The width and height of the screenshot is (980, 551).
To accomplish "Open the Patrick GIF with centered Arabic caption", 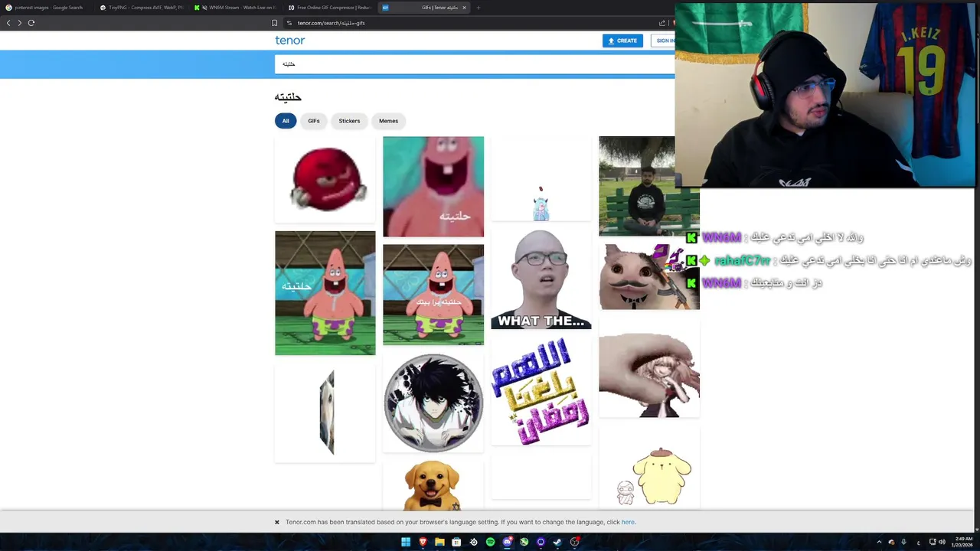I will [433, 295].
